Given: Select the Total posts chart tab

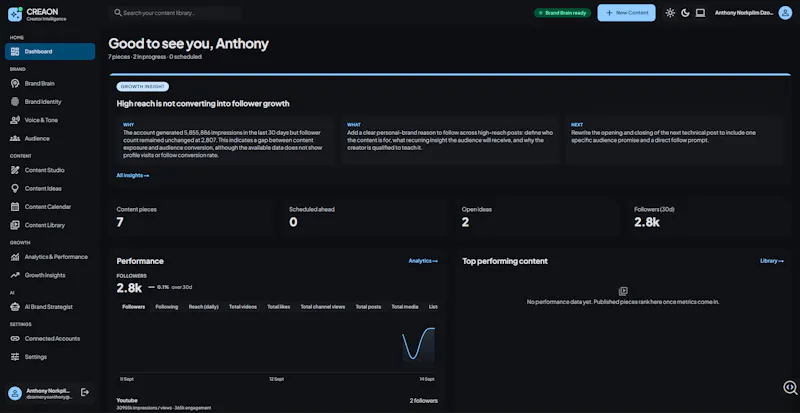Looking at the screenshot, I should (368, 307).
